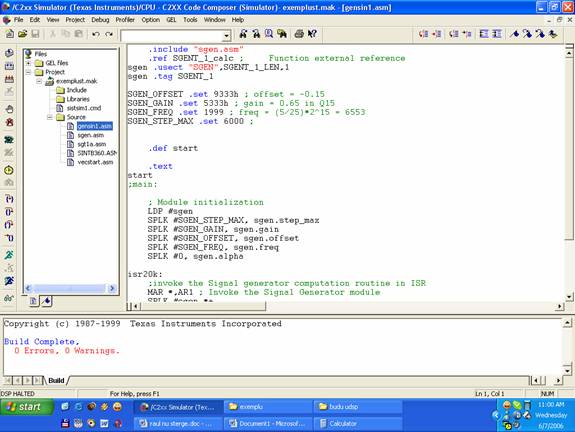Switch to exemplu folder in the taskbar

(x=267, y=407)
